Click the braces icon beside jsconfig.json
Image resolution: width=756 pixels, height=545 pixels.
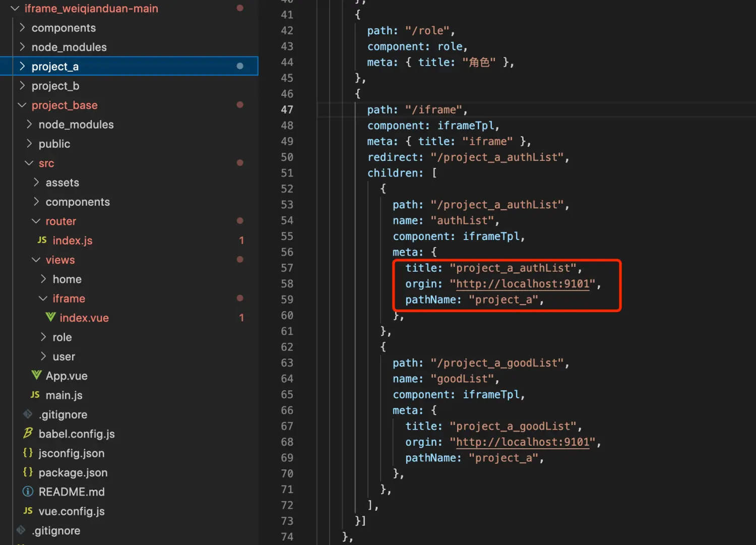28,453
